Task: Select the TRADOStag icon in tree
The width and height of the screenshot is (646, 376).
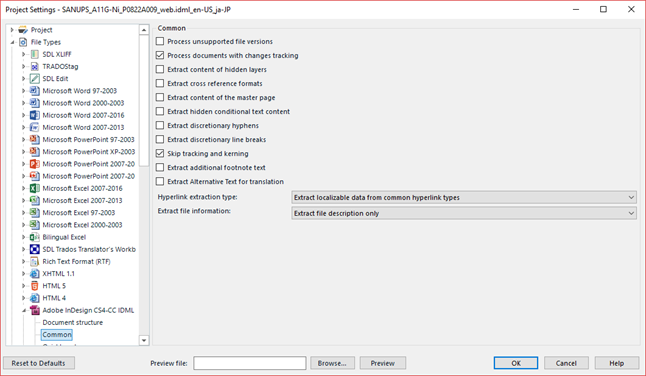Action: click(x=35, y=66)
